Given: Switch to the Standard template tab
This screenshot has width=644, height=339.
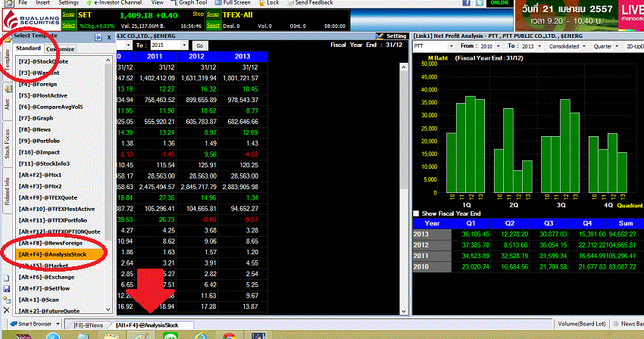Looking at the screenshot, I should pyautogui.click(x=28, y=48).
